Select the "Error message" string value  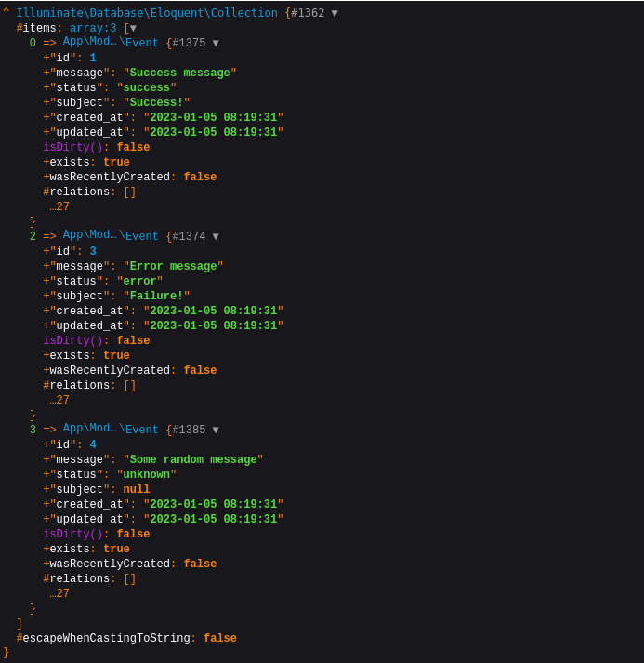coord(173,267)
